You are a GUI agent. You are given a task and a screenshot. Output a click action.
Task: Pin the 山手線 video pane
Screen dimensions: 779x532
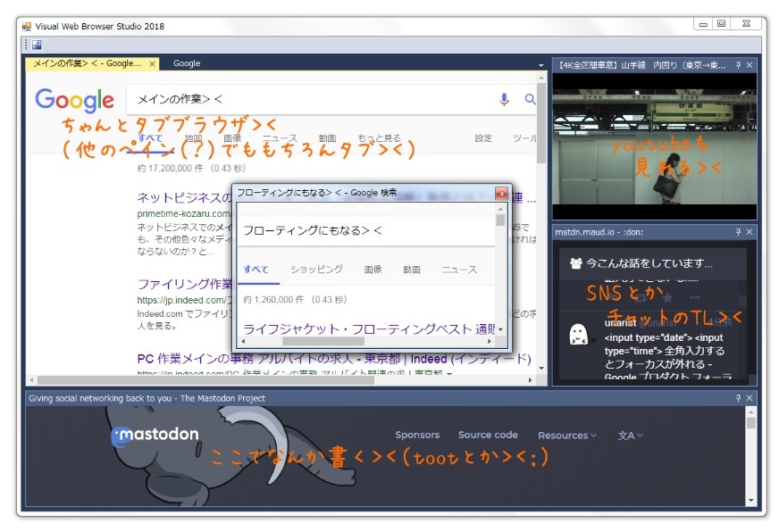(x=738, y=65)
